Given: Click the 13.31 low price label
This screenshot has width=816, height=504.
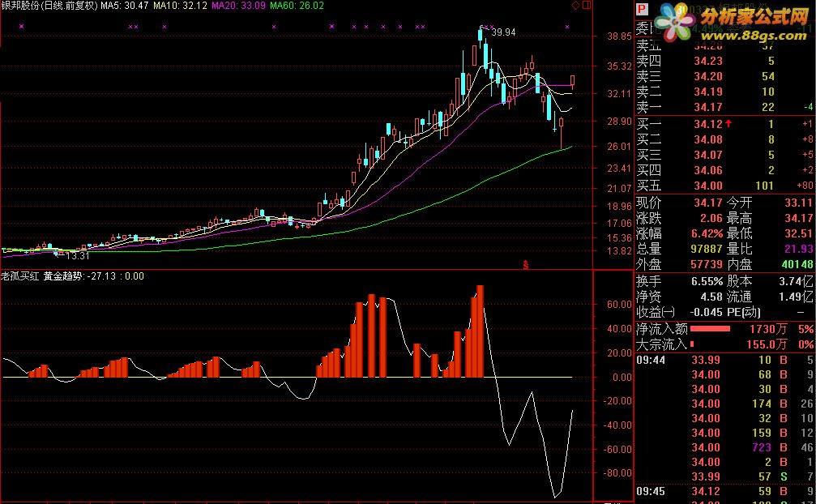Looking at the screenshot, I should 78,256.
